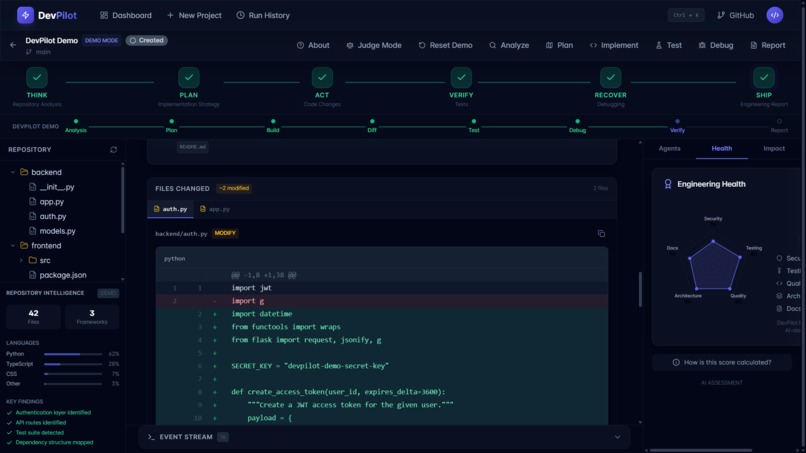Click the Architecture layers icon in health list
The height and width of the screenshot is (453, 806).
(x=779, y=296)
